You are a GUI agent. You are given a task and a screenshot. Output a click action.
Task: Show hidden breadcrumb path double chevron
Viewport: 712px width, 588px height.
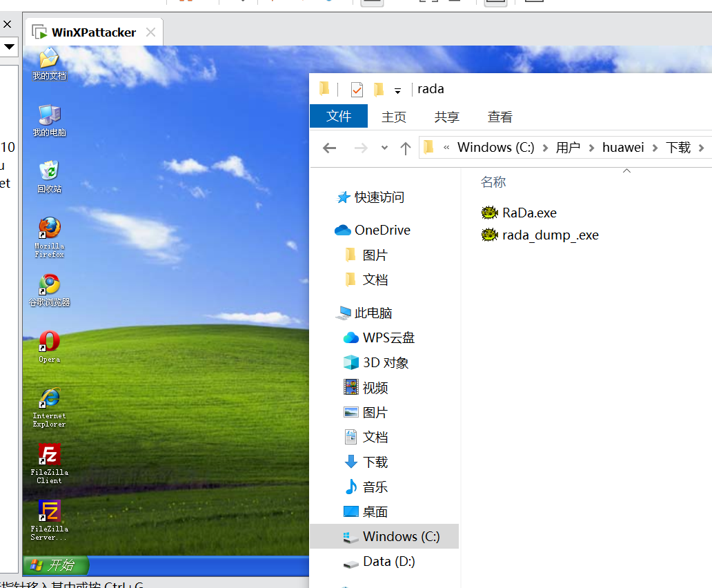coord(446,148)
